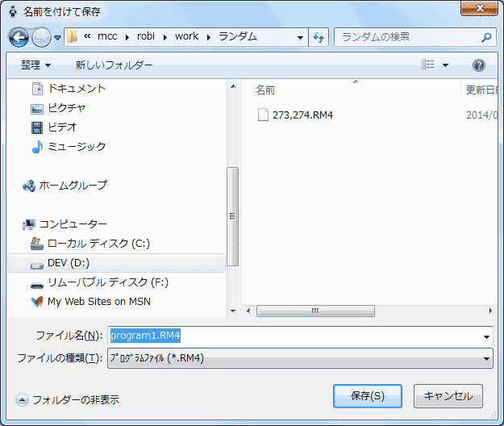Select ミュージック in the navigation pane
504x426 pixels.
[77, 147]
